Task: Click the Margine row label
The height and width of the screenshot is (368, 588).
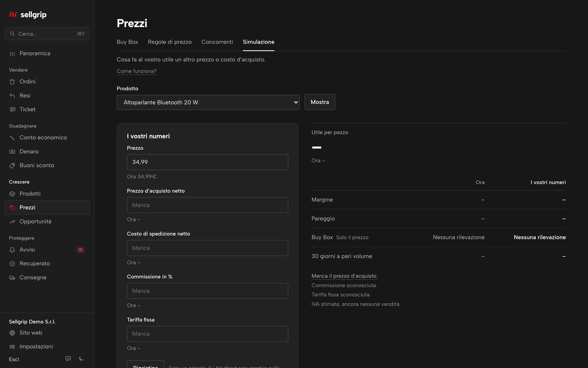Action: [x=322, y=200]
